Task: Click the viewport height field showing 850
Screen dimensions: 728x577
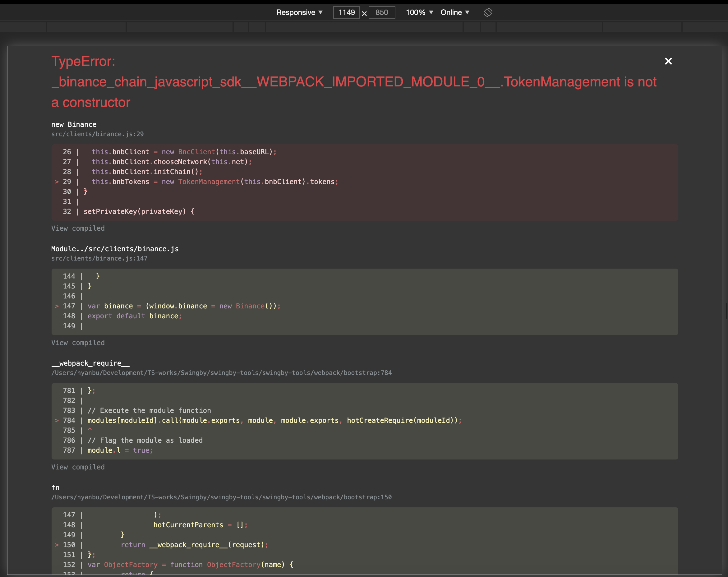Action: pos(381,12)
